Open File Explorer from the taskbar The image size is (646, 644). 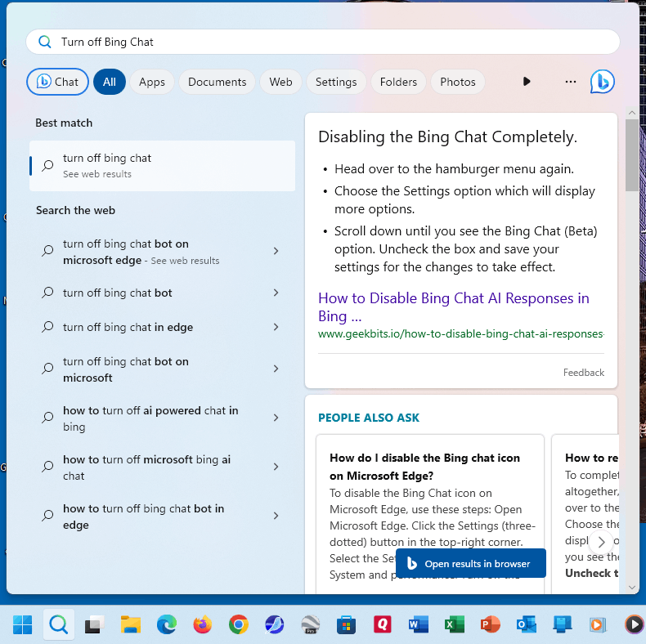pos(131,625)
